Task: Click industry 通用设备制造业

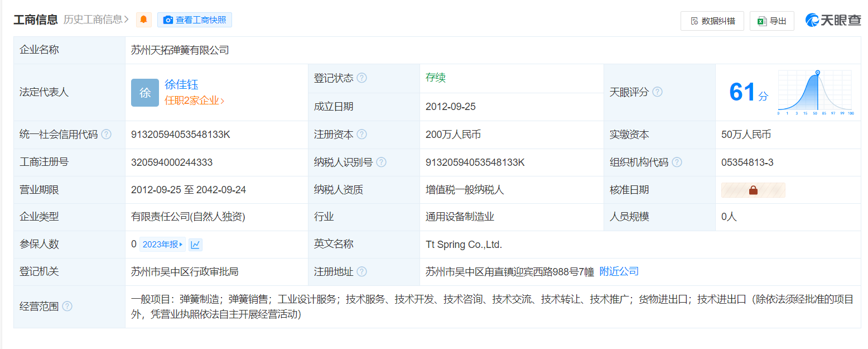Action: point(460,217)
